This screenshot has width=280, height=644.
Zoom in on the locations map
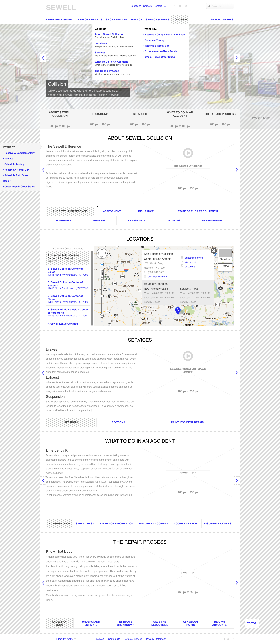coord(102,277)
